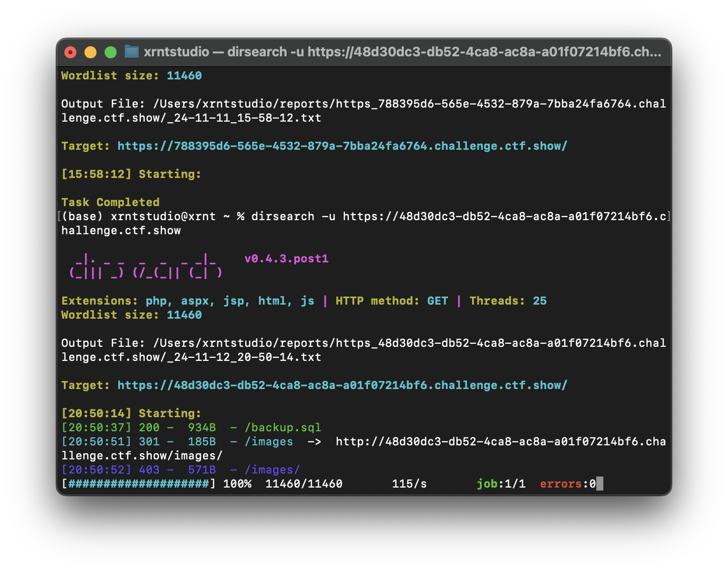The height and width of the screenshot is (570, 728).
Task: Click the '185B' size value
Action: (x=202, y=442)
